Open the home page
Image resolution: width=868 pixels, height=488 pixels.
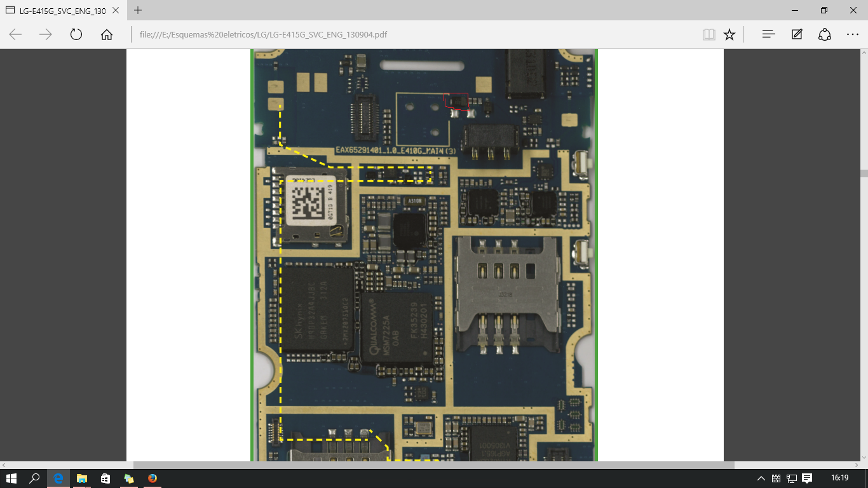[x=107, y=34]
